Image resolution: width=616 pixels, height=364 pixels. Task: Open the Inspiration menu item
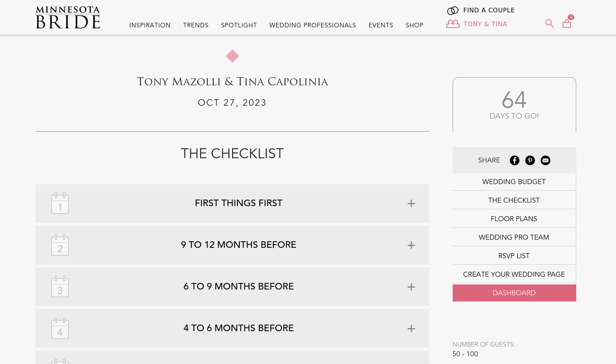point(150,25)
